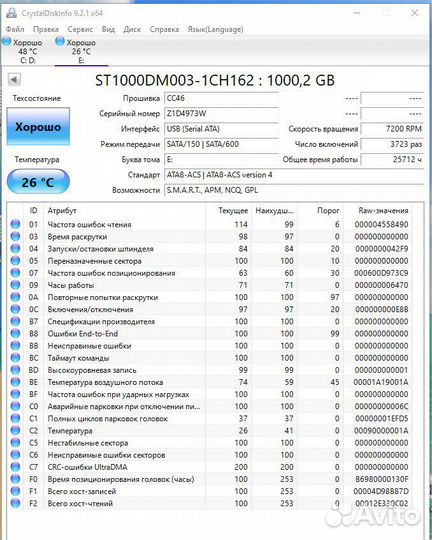The width and height of the screenshot is (432, 540).
Task: Click status icon for Частота ошибок позиционирования
Action: [x=16, y=273]
